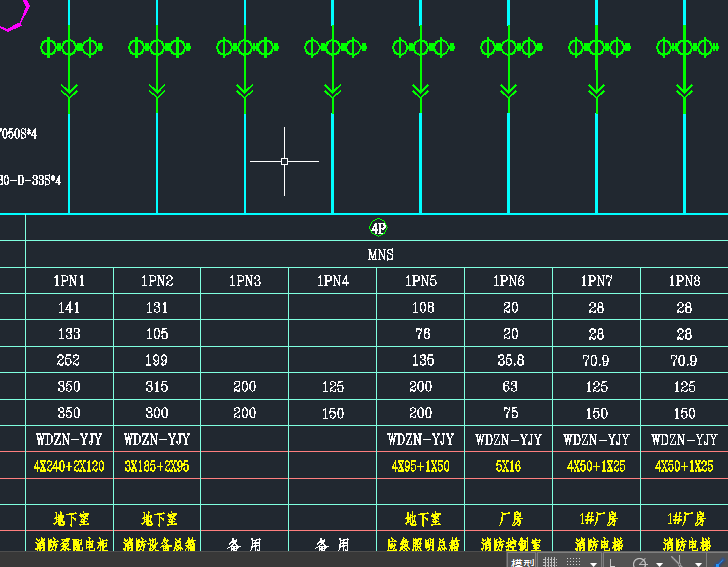The image size is (728, 567).
Task: Select WDZN-YJY text under 1PN1
Action: 69,439
